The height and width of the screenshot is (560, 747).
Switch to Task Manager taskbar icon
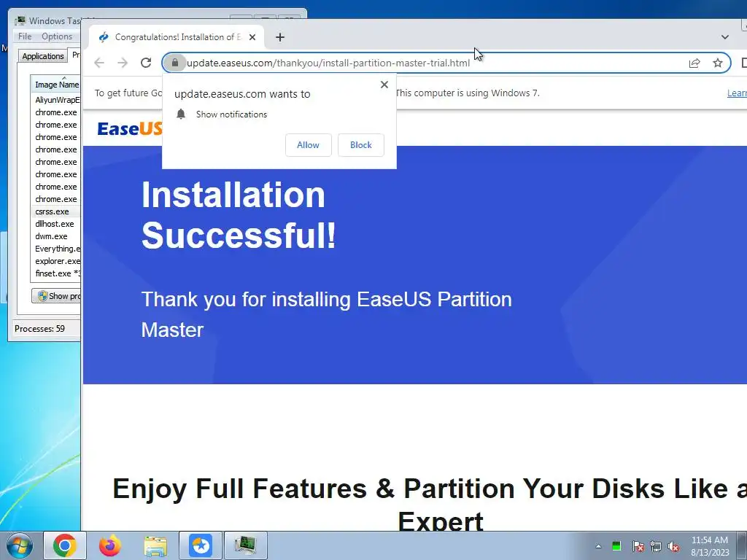pos(245,545)
